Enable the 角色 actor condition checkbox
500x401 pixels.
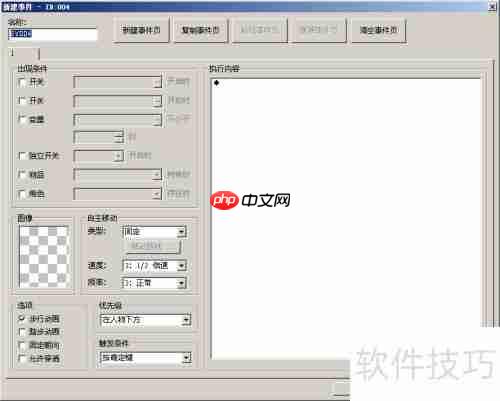22,194
